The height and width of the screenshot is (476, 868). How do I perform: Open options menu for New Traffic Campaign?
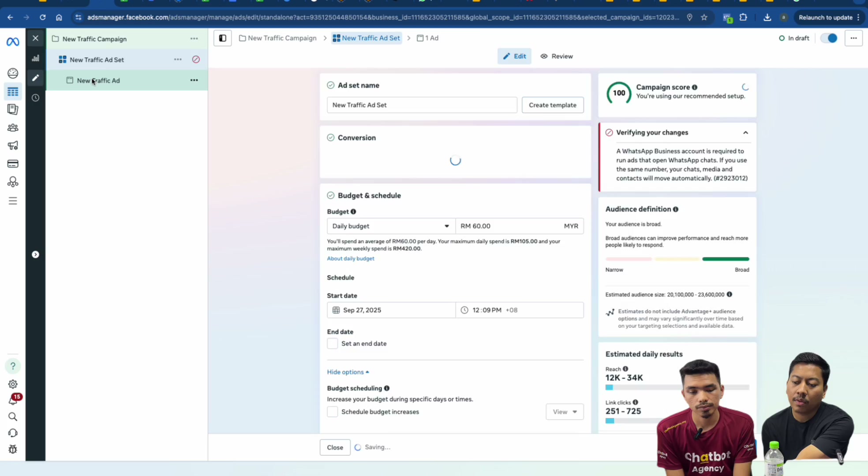[194, 39]
